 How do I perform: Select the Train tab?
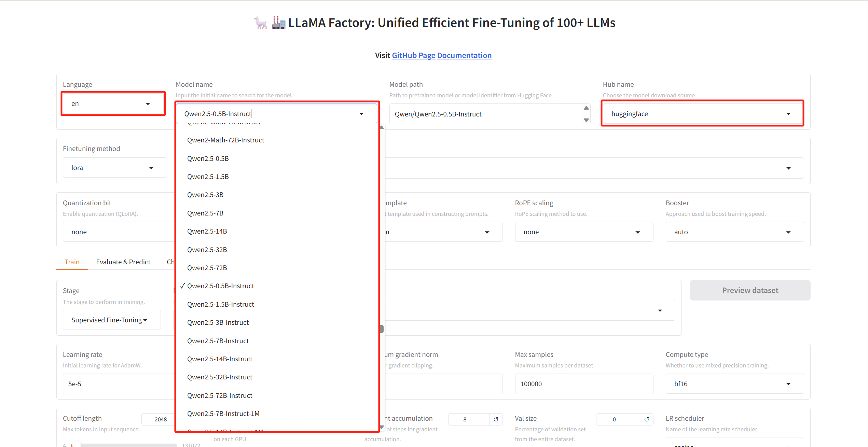click(x=72, y=262)
